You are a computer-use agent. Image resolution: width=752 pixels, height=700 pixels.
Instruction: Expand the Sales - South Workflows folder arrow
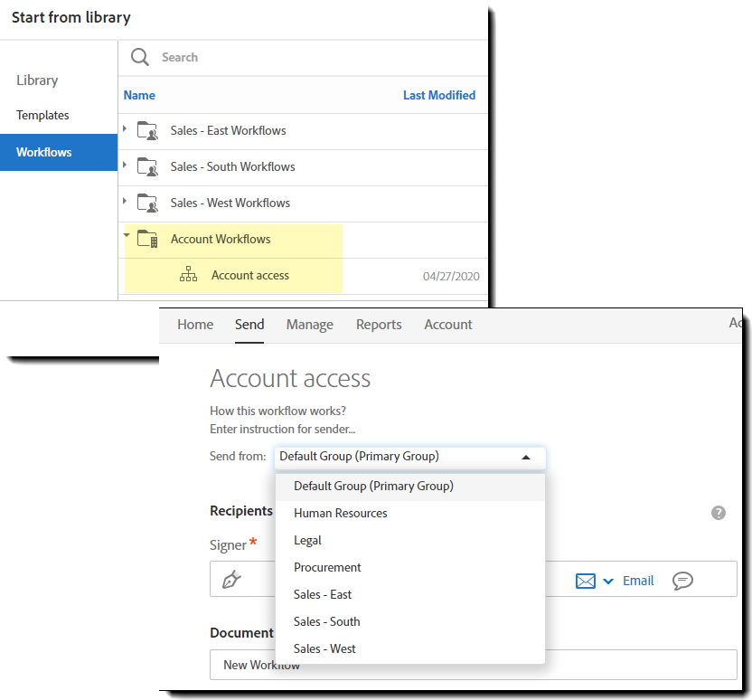(x=125, y=165)
